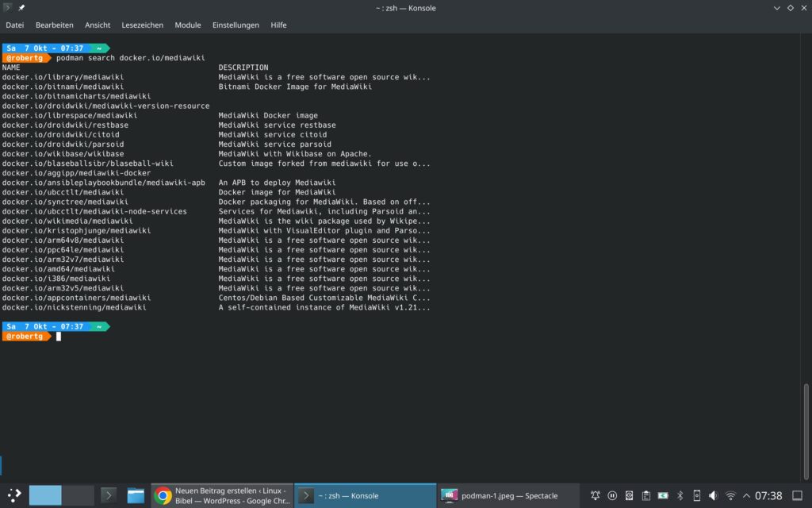Viewport: 812px width, 508px height.
Task: Open the Wi-Fi network tray icon
Action: (x=730, y=495)
